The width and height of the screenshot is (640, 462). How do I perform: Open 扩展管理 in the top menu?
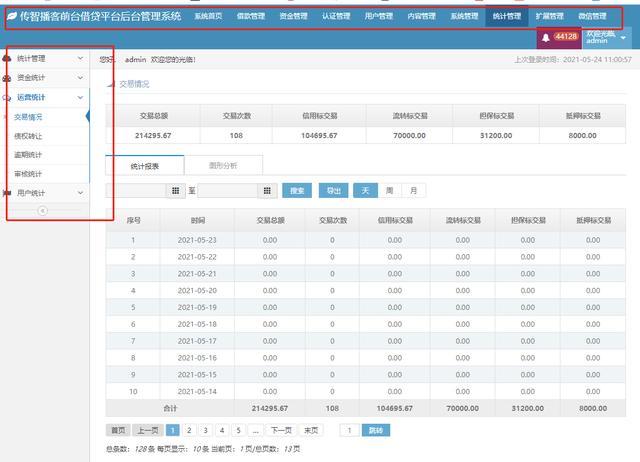[549, 16]
